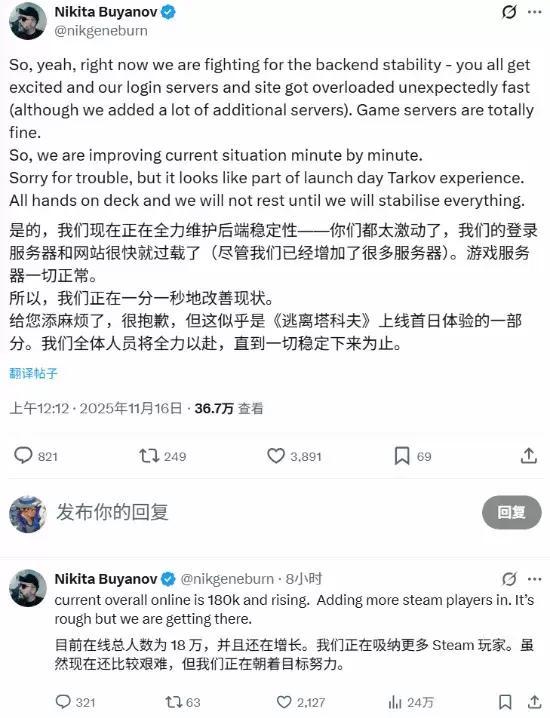Open Grok icon on the reply tweet
Screen dimensions: 550x718
coord(509,579)
